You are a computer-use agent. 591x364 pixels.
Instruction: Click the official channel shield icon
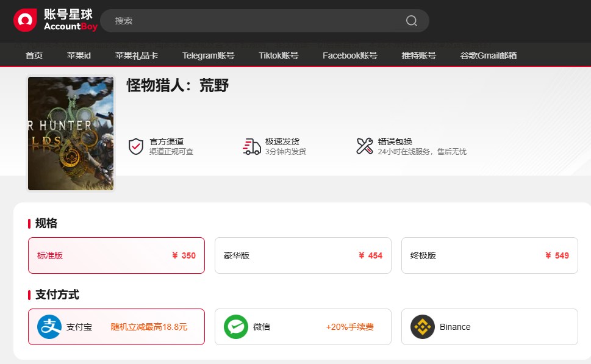click(x=136, y=146)
